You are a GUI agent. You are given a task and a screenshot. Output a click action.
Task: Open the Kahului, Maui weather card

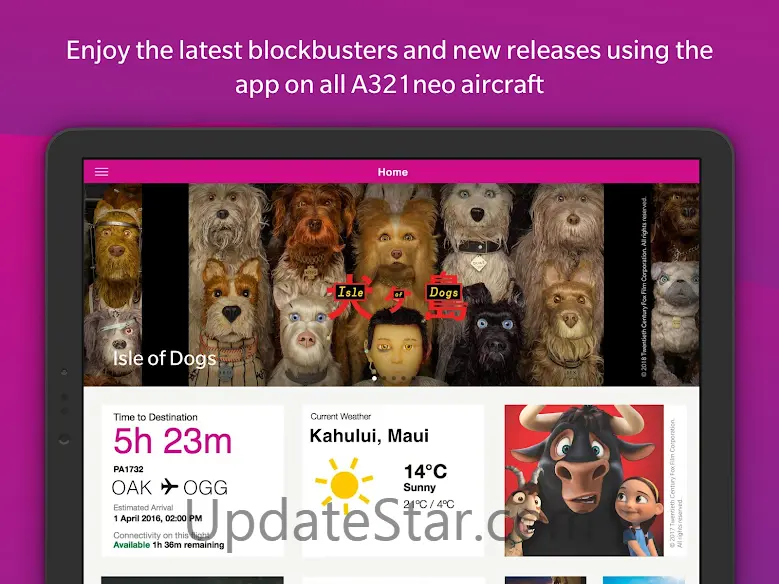[x=392, y=481]
